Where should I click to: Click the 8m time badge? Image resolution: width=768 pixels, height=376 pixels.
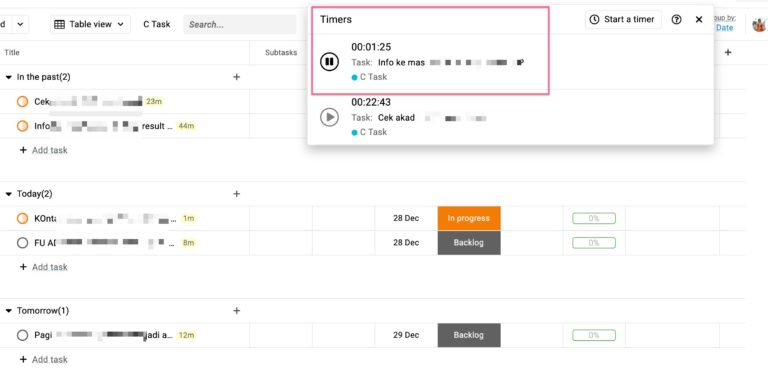[x=188, y=243]
